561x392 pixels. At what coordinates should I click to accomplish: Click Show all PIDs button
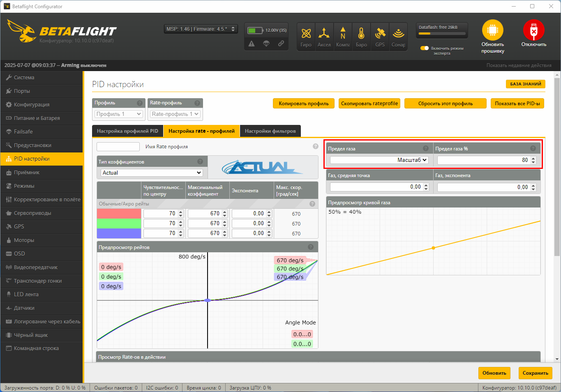(517, 104)
